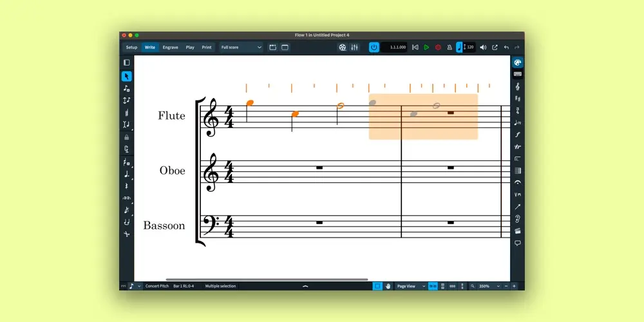Enable Chords input tool
The height and width of the screenshot is (322, 644).
[126, 112]
